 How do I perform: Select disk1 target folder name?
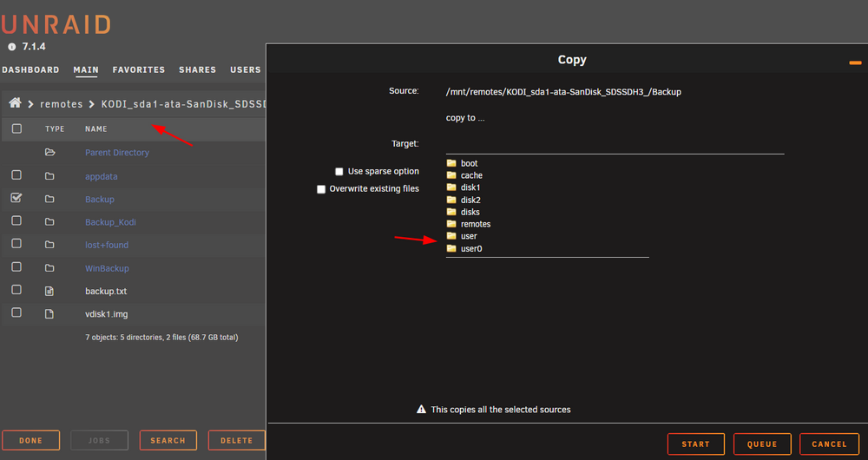pyautogui.click(x=470, y=187)
